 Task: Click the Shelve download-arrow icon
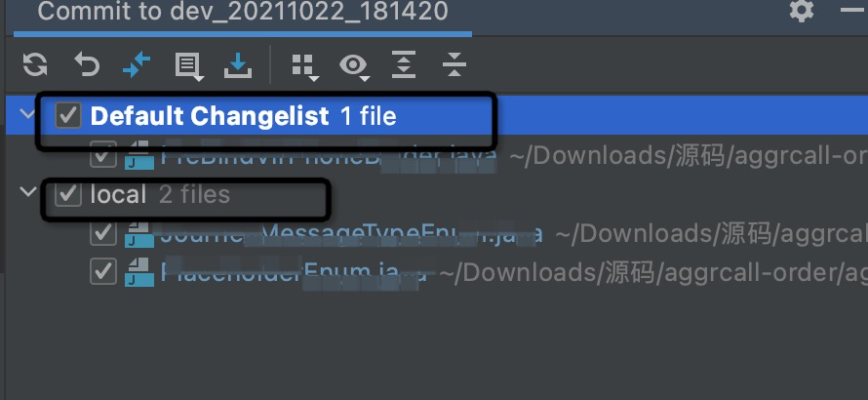click(238, 66)
